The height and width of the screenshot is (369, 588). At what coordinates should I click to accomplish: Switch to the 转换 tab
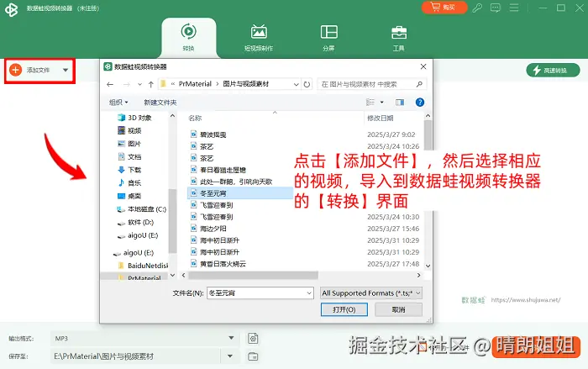pyautogui.click(x=189, y=38)
